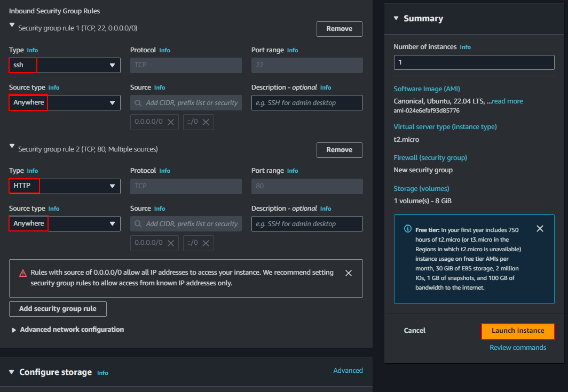Remove 0.0.0.0/0 chip from rule 2
This screenshot has width=568, height=392.
[x=171, y=243]
